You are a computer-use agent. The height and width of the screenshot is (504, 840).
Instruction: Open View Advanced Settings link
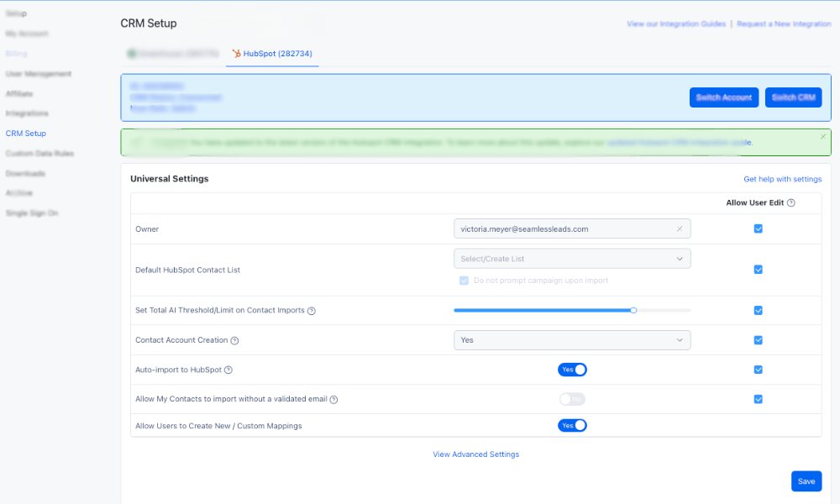coord(475,454)
